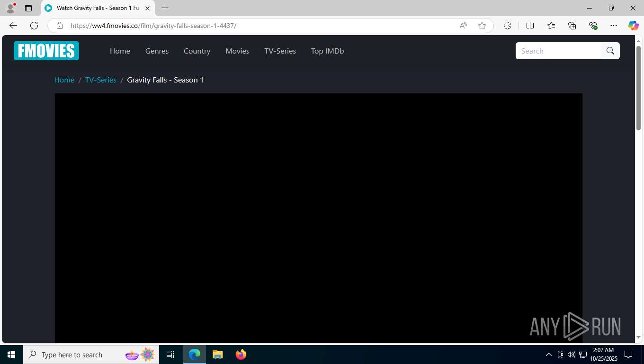Screen dimensions: 644x364
Task: Show hidden system tray icons
Action: (x=549, y=355)
